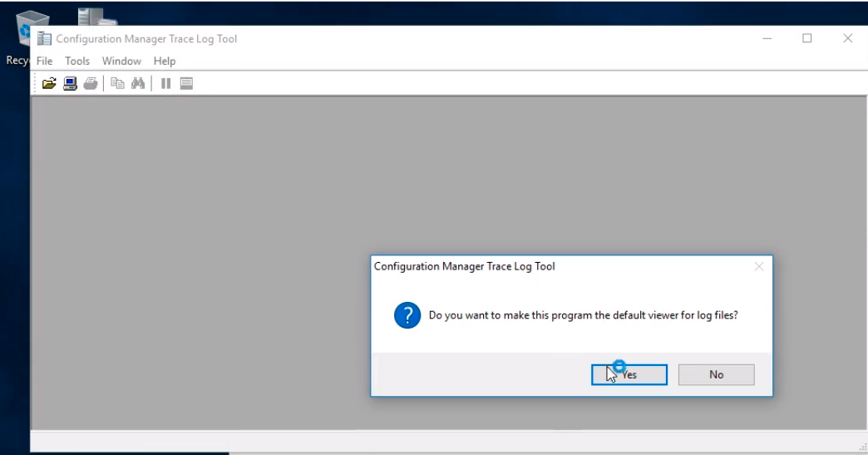Viewport: 868px width, 455px height.
Task: Toggle the Show details pane icon
Action: point(186,83)
